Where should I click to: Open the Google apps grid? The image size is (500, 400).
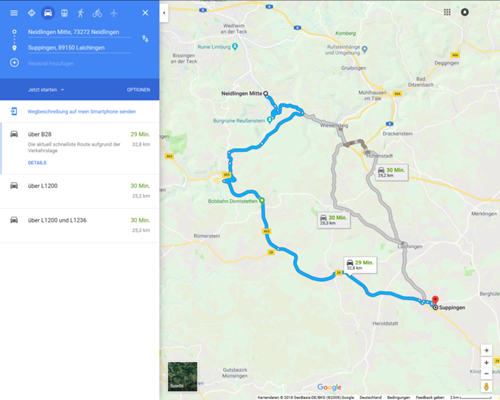coord(447,12)
